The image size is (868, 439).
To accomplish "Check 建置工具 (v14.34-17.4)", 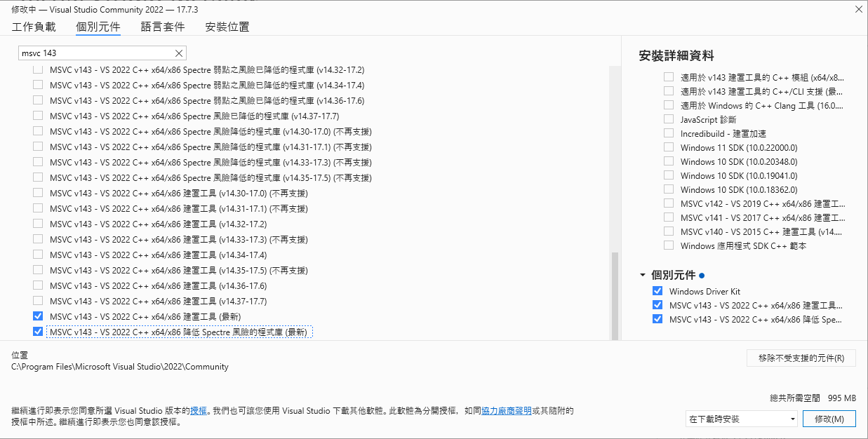I will pos(38,255).
